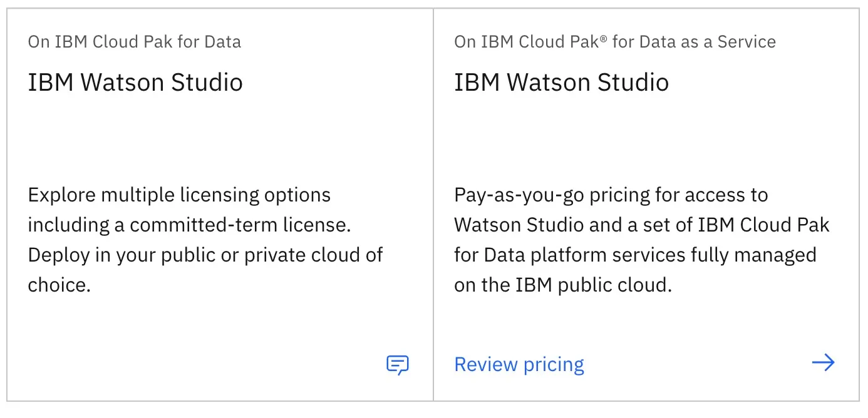Click blank space below the right card heading
Screen dimensions: 868x418
tap(626, 138)
